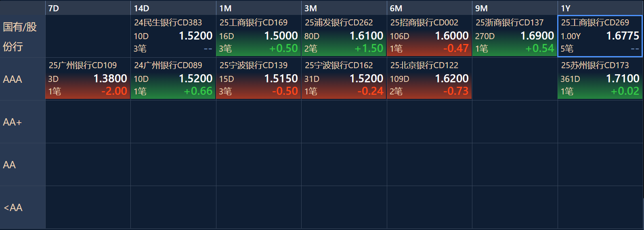
Task: Click the -0.73 change value
Action: click(456, 91)
